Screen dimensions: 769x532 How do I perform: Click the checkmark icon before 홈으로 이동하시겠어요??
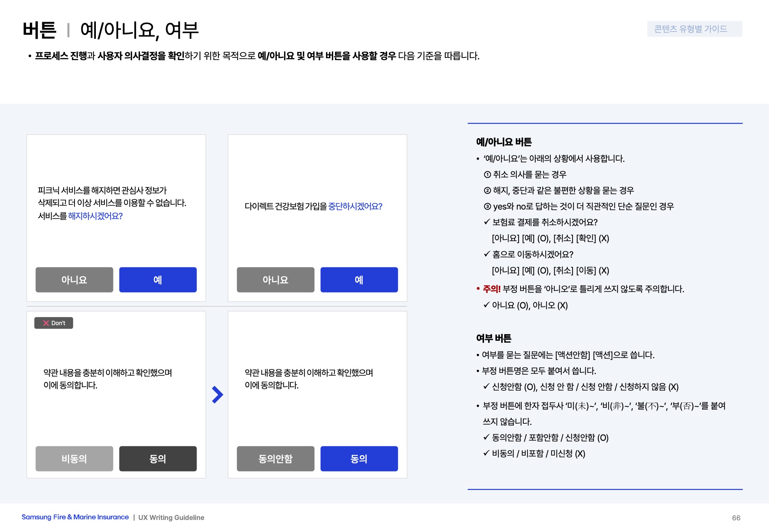pos(487,254)
